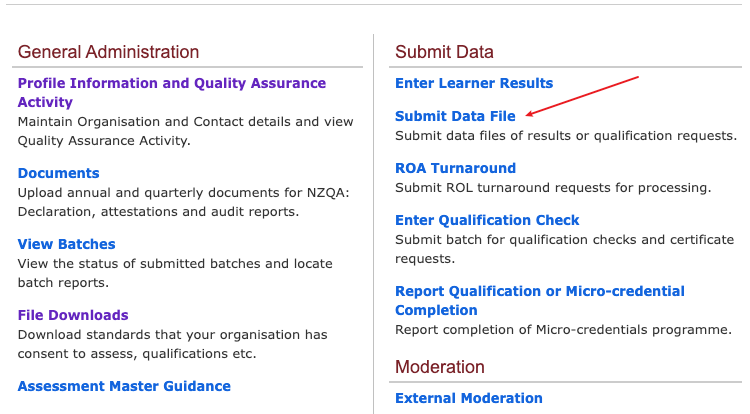The width and height of the screenshot is (750, 414).
Task: Open the ROA Turnaround link
Action: (455, 168)
